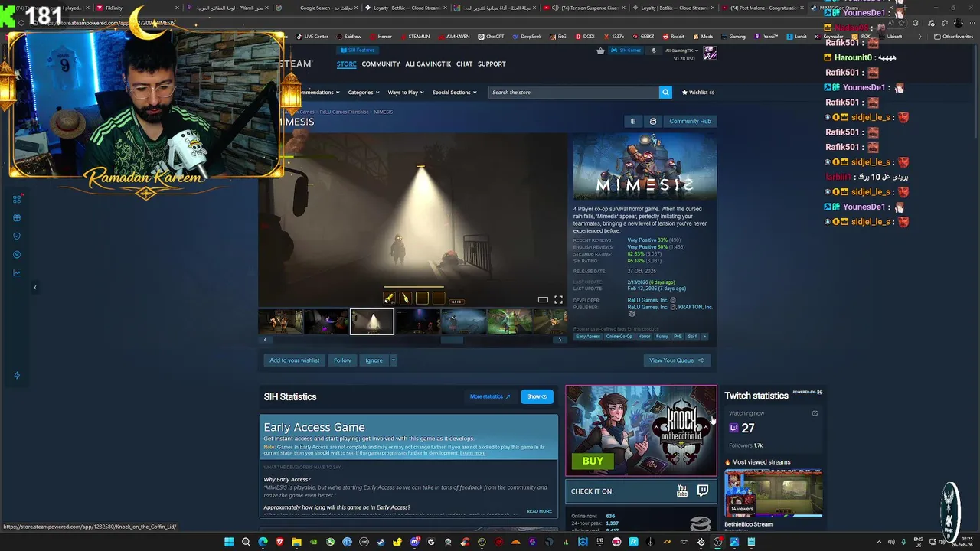Click the user avatar in Steam header
Screen dimensions: 980x551
click(710, 53)
